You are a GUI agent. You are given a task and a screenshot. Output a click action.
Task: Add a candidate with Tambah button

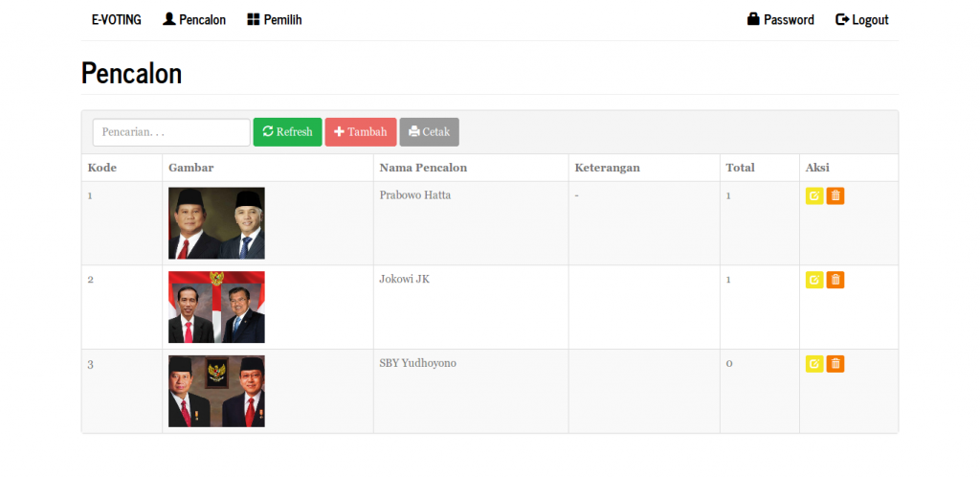(361, 132)
